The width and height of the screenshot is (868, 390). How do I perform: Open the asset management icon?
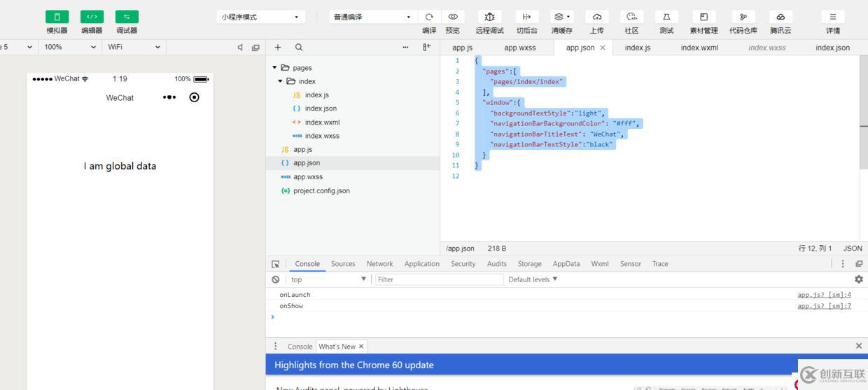tap(703, 17)
